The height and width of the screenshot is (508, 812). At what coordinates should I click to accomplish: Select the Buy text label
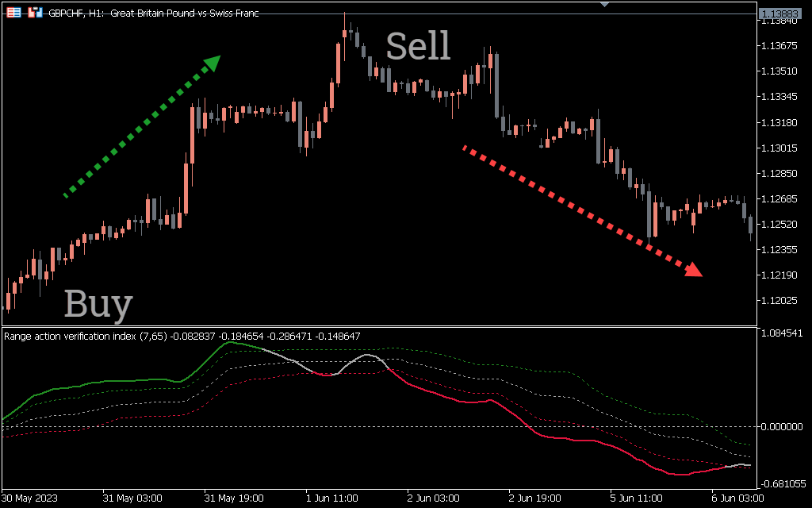tap(98, 304)
